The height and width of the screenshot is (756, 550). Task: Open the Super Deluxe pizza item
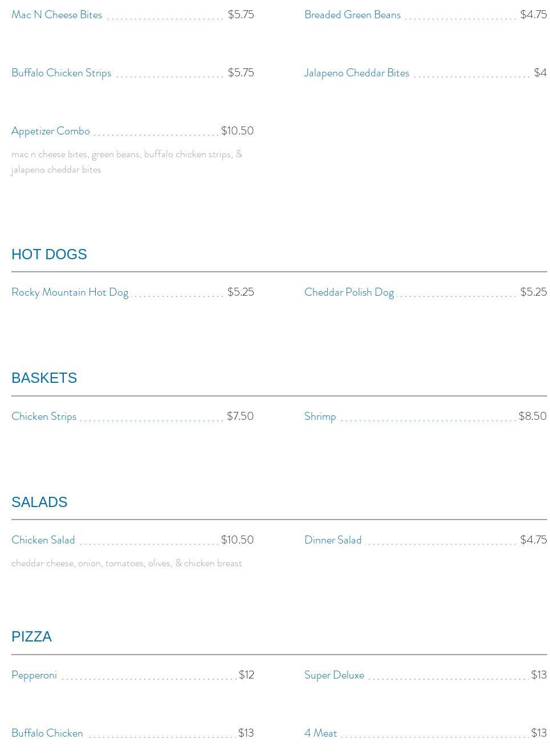[x=334, y=675]
